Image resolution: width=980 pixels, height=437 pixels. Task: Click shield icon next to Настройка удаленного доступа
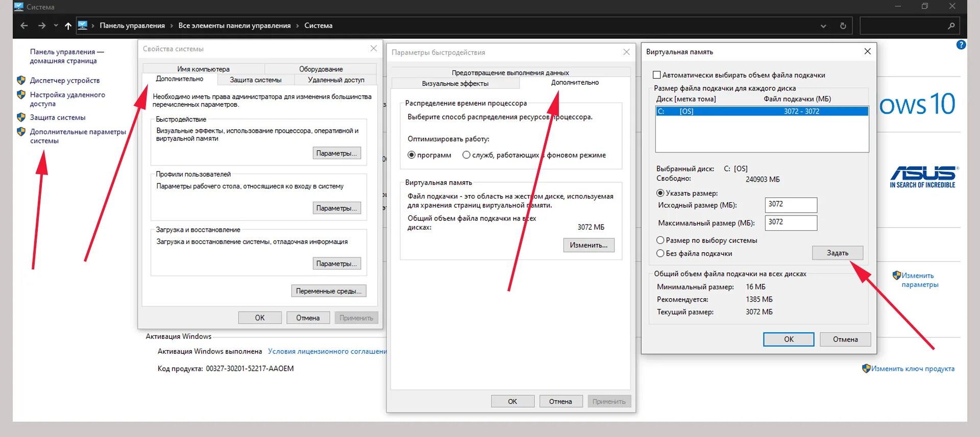pos(21,94)
